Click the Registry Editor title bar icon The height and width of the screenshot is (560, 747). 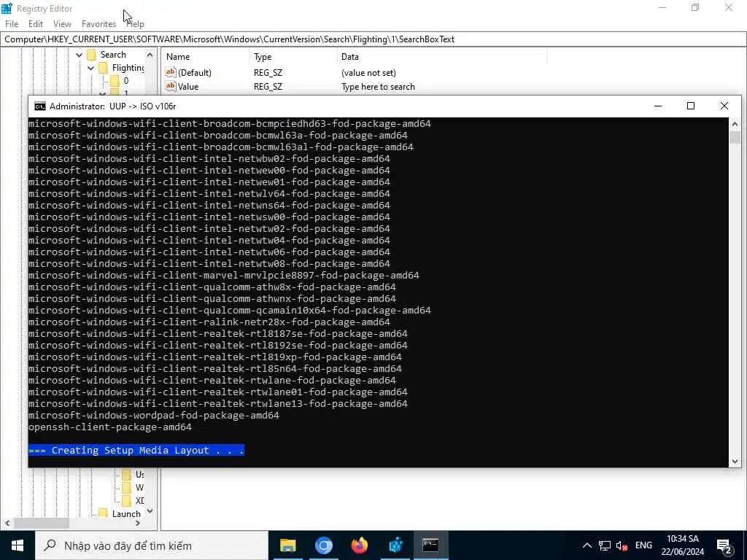(x=7, y=8)
